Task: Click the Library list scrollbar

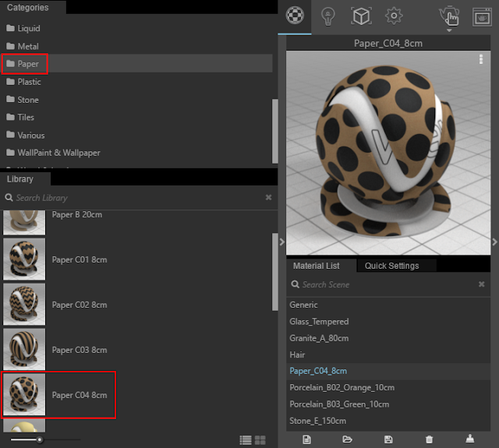Action: (x=275, y=272)
